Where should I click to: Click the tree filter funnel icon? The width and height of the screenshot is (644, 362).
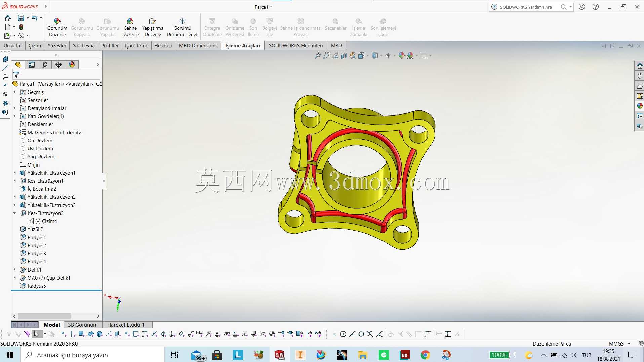pos(16,75)
